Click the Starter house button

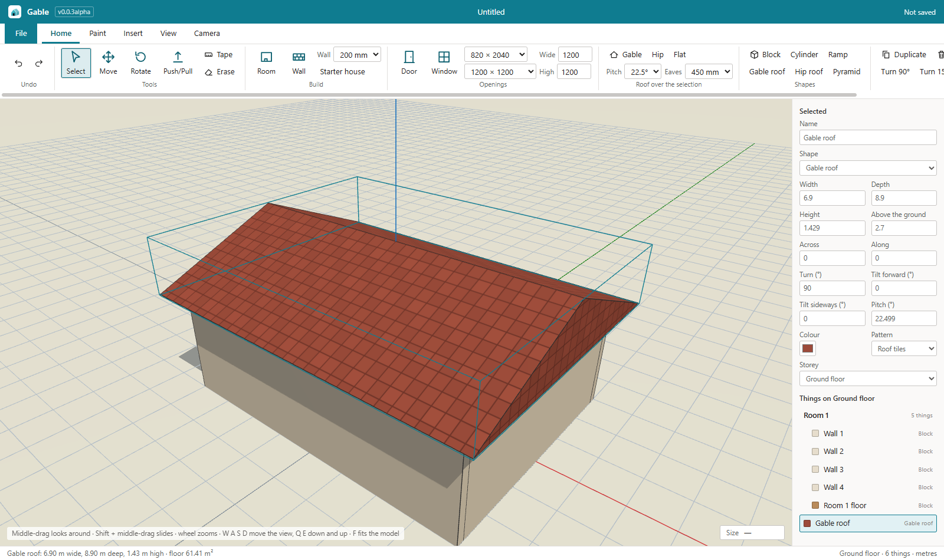tap(343, 72)
